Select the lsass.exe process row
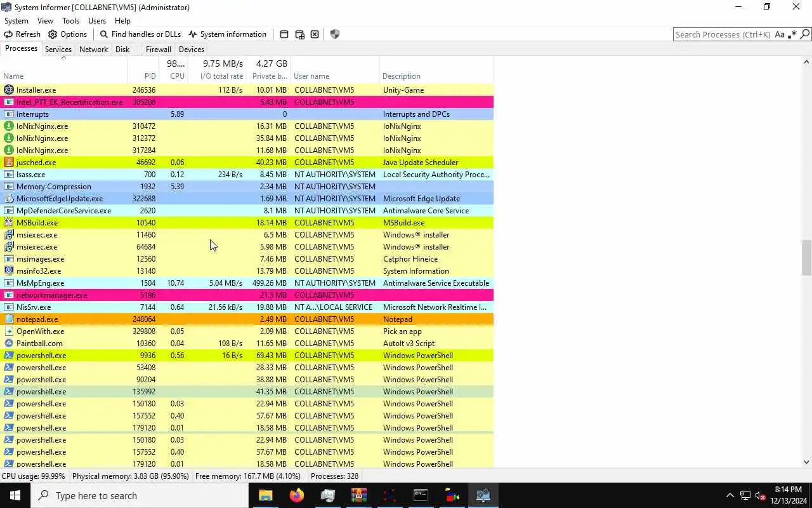Viewport: 812px width, 508px height. point(247,175)
